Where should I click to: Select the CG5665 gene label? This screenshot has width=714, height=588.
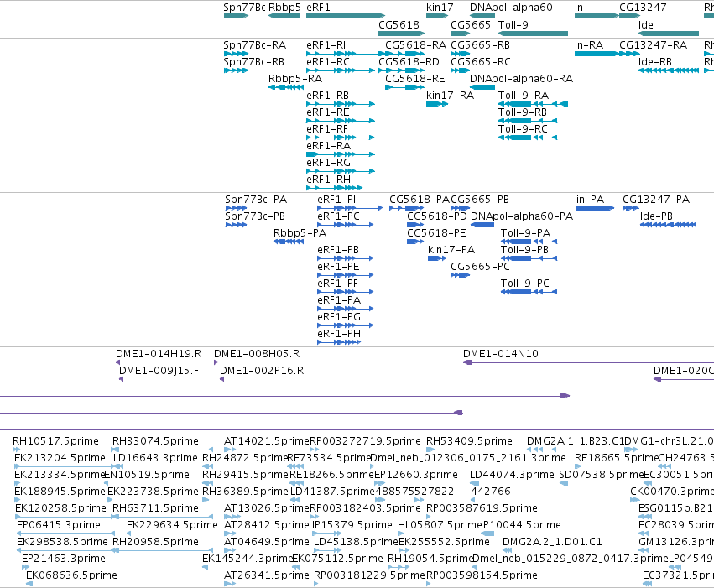tap(471, 24)
